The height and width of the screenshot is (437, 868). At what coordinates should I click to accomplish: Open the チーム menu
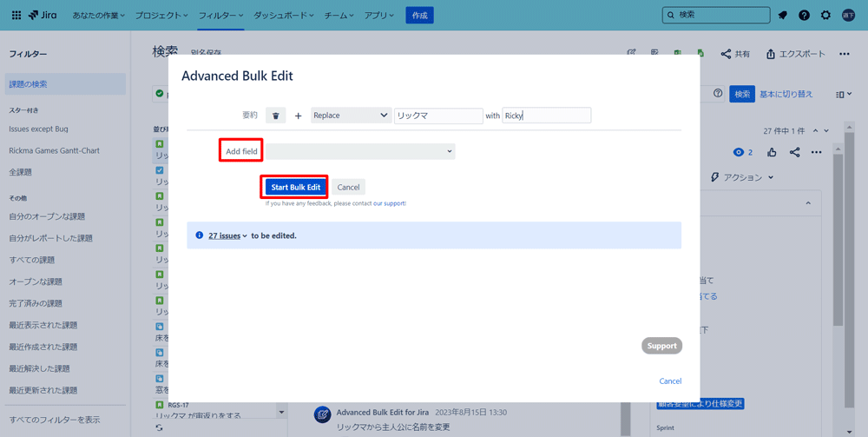pyautogui.click(x=340, y=16)
